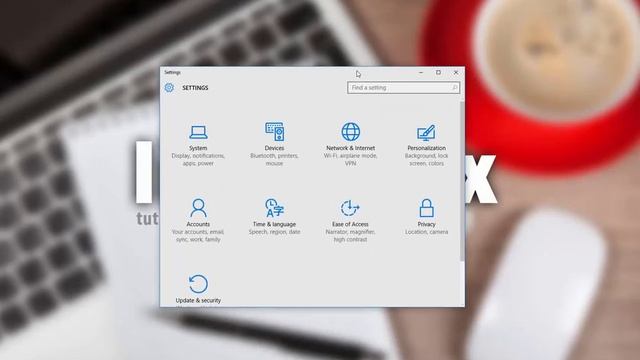Click the 'Ease of Access' label
Image resolution: width=640 pixels, height=360 pixels.
(350, 224)
